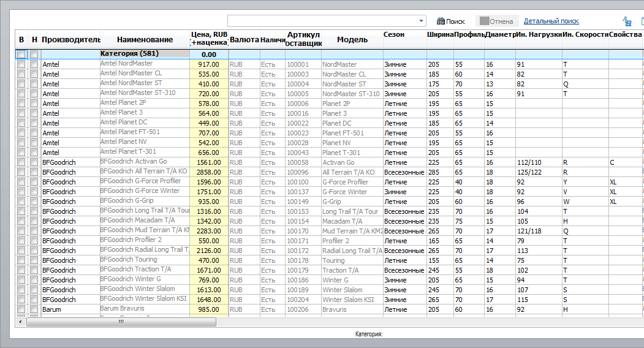Click the price cell 0.00 in category row
The height and width of the screenshot is (348, 644).
click(x=209, y=55)
